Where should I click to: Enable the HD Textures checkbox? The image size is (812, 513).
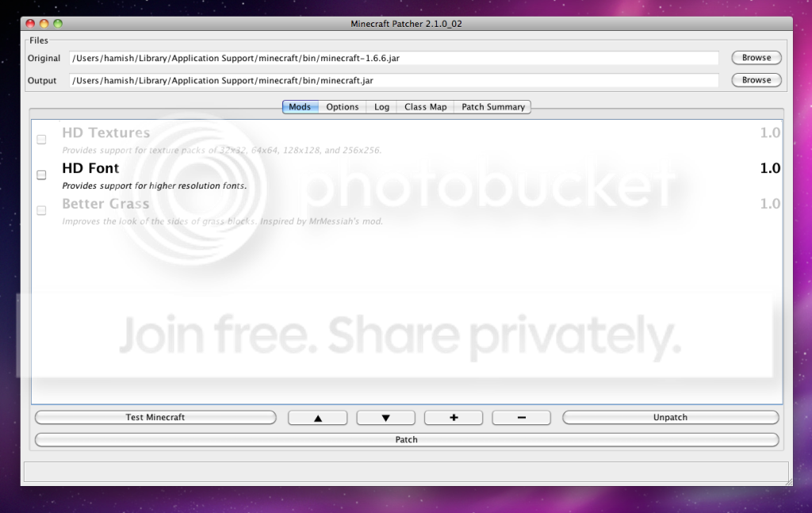pyautogui.click(x=41, y=140)
